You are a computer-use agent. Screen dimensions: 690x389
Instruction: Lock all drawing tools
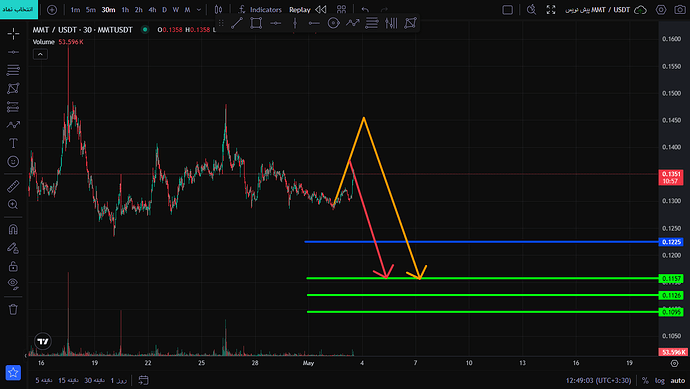13,266
